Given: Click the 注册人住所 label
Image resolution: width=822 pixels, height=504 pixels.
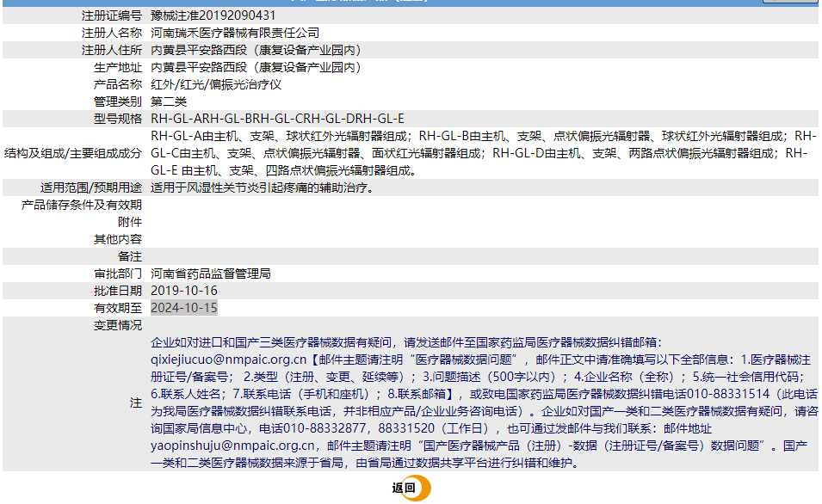Looking at the screenshot, I should (112, 50).
